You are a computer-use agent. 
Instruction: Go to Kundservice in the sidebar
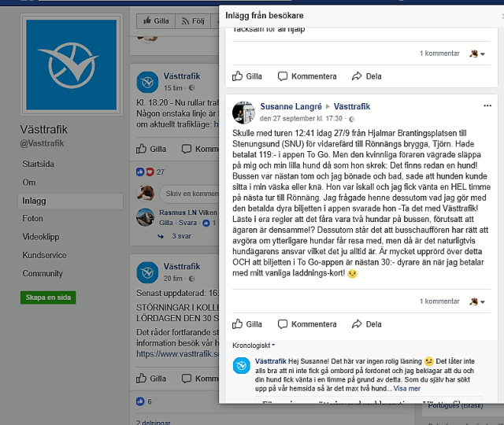[44, 255]
